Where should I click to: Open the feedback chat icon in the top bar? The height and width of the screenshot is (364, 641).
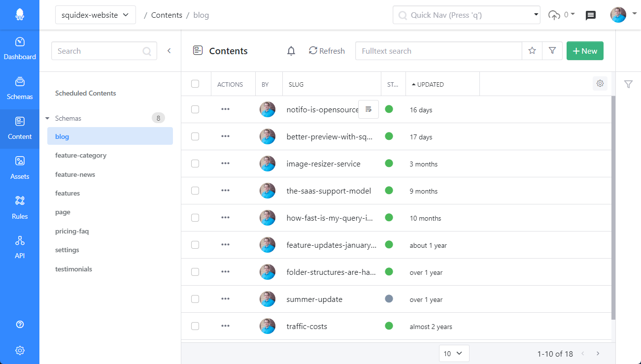(x=590, y=15)
